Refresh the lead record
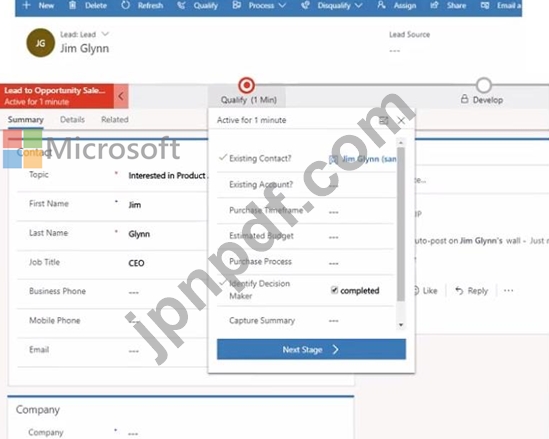This screenshot has width=549, height=439. pos(142,5)
